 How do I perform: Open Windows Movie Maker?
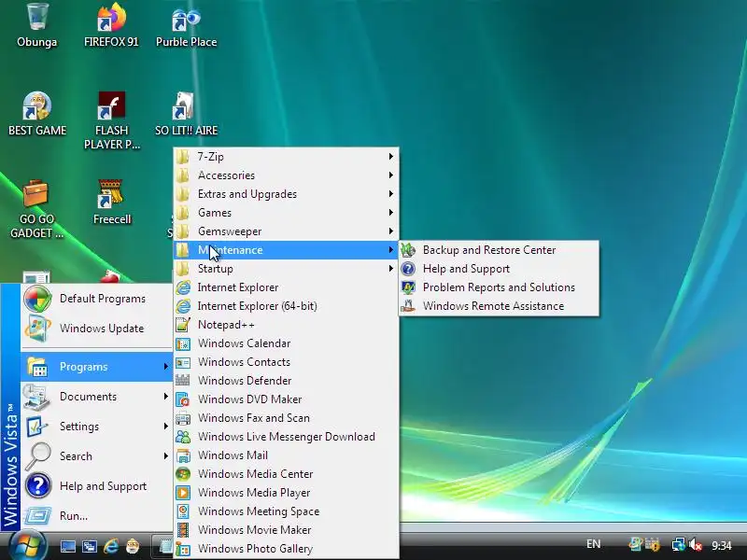pyautogui.click(x=286, y=529)
